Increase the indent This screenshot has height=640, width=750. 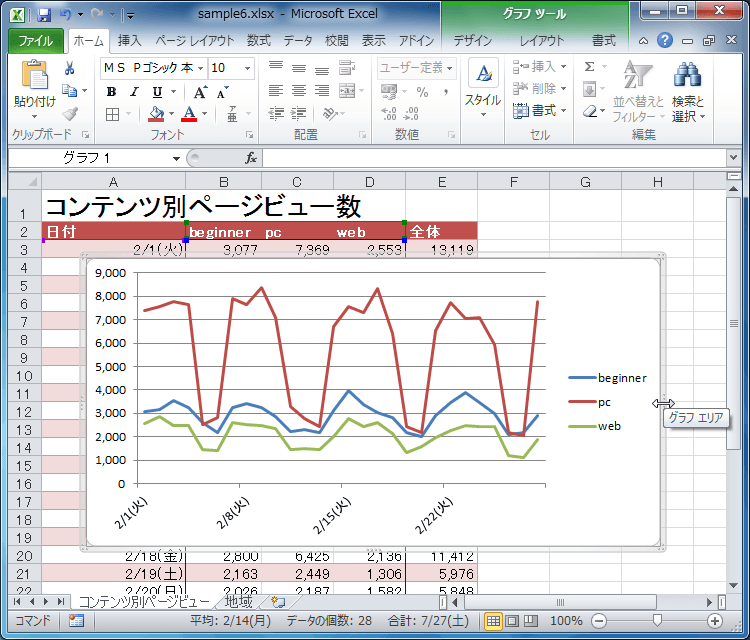299,113
